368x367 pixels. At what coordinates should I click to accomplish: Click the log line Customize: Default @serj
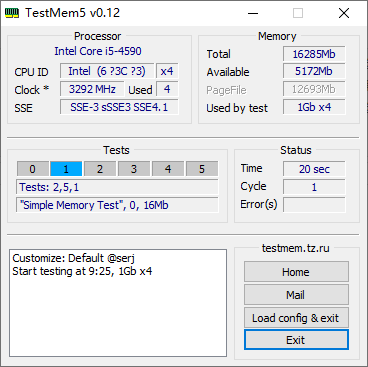(x=74, y=258)
